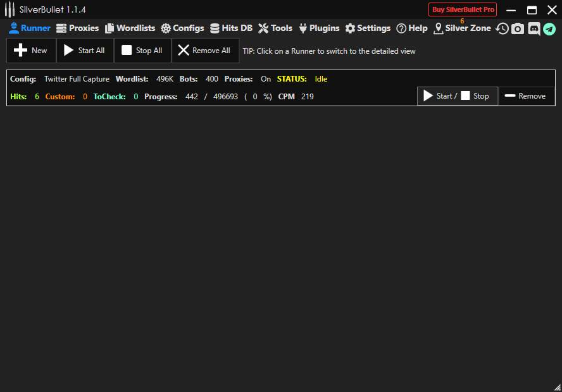Select the Twitter Full Capture config text
The height and width of the screenshot is (392, 562).
[x=77, y=79]
